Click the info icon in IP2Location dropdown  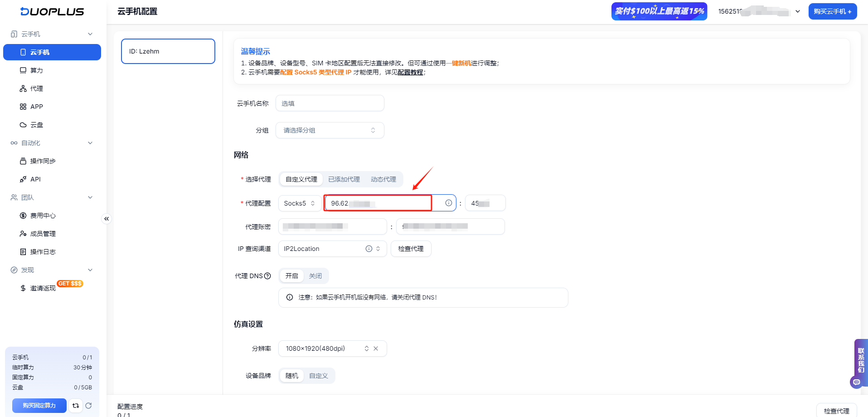coord(369,249)
